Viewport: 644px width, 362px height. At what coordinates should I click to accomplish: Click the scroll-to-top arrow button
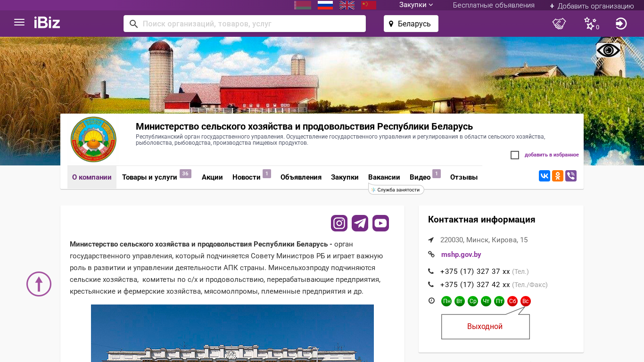pos(39,284)
